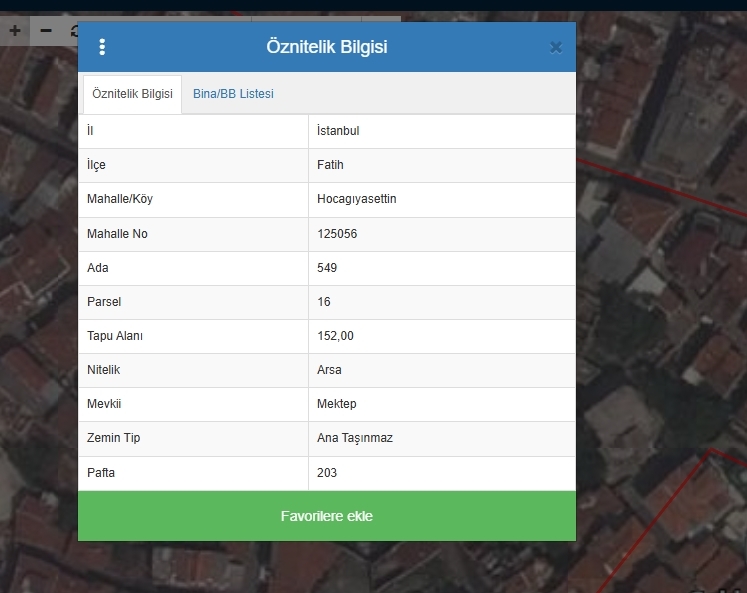Click the Mahalle No value 125056

[x=337, y=234]
